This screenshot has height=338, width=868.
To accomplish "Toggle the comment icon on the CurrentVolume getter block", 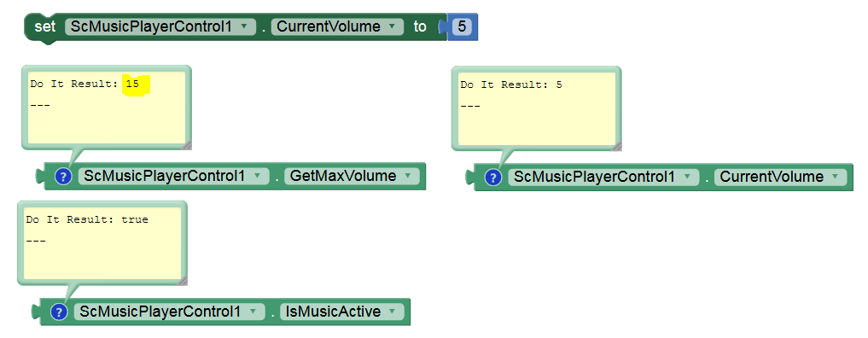I will coord(492,177).
